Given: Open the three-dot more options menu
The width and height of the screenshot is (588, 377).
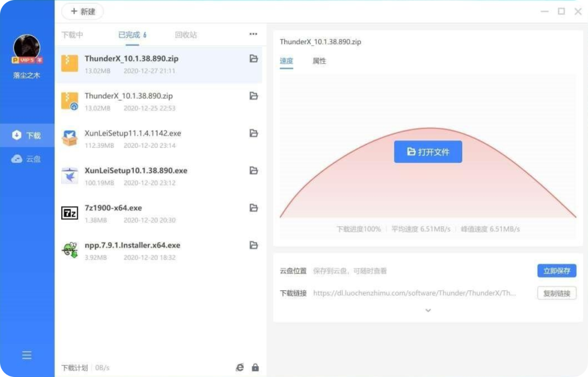Looking at the screenshot, I should pos(253,34).
